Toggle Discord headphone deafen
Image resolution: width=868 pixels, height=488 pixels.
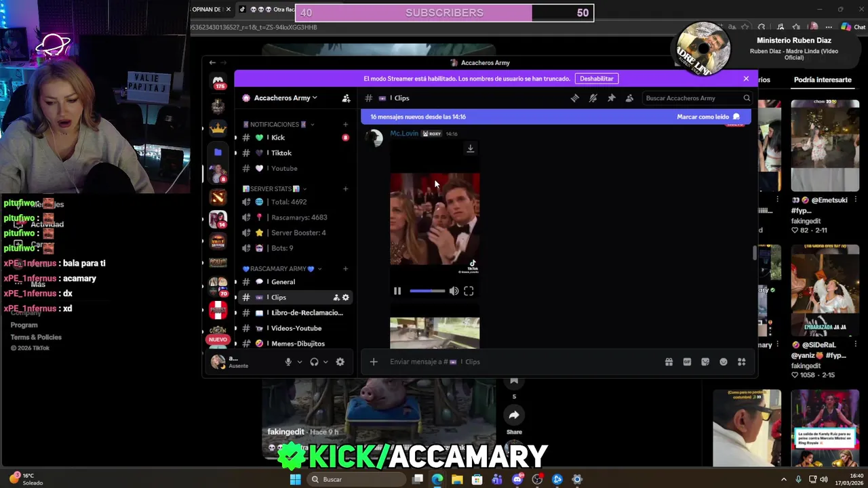[314, 362]
